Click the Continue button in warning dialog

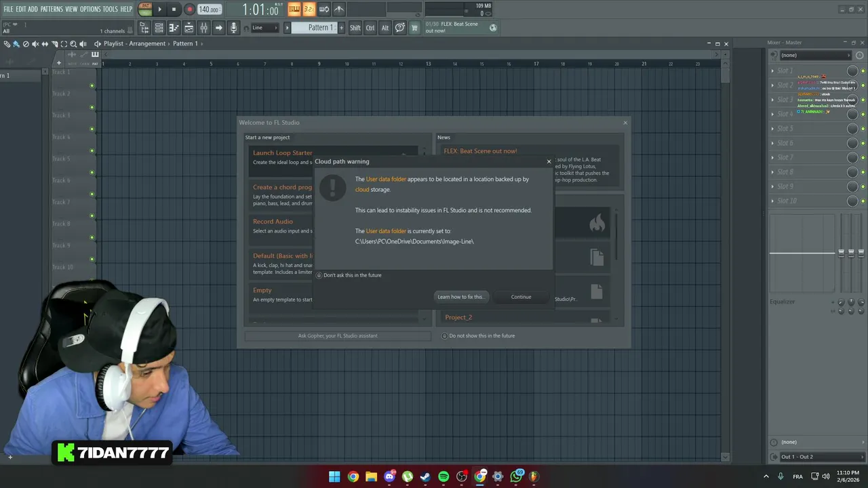521,297
